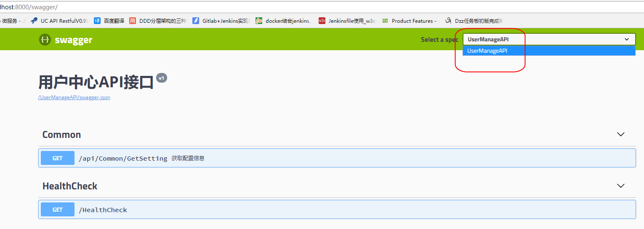
Task: Click the browser address bar URL
Action: [x=29, y=7]
